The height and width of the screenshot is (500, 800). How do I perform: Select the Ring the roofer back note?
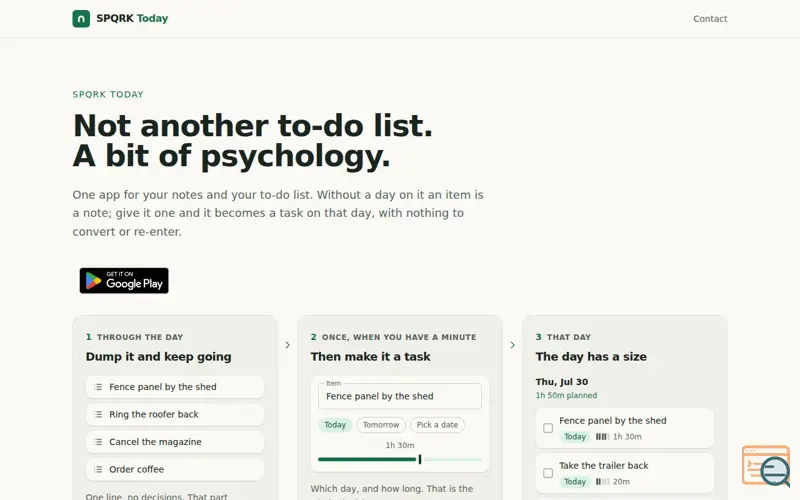pyautogui.click(x=175, y=415)
